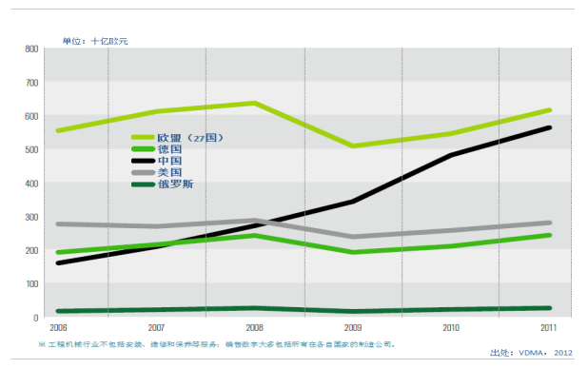Select the 中国 legend label

(170, 161)
